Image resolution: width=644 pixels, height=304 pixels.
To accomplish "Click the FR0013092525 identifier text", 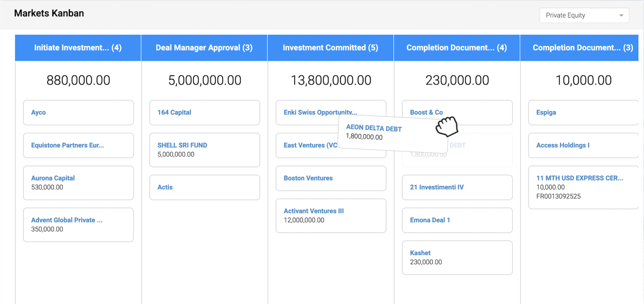I will pyautogui.click(x=558, y=196).
